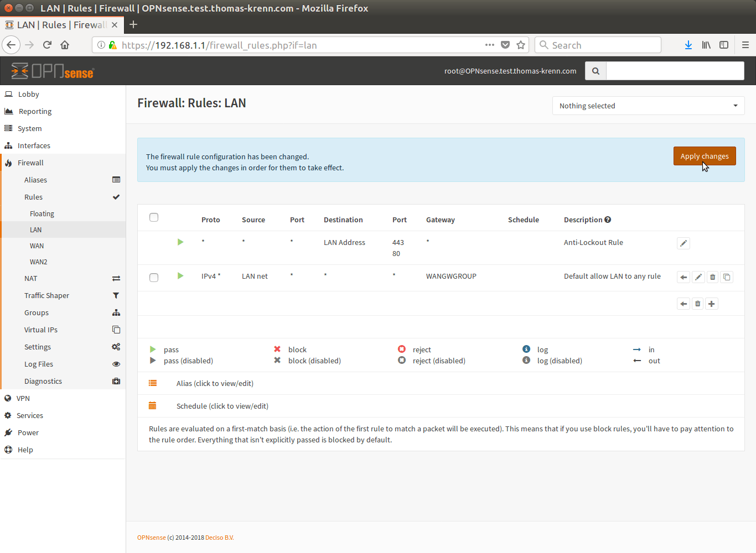This screenshot has height=553, width=756.
Task: Check the Default allow LAN rule checkbox
Action: coord(154,278)
